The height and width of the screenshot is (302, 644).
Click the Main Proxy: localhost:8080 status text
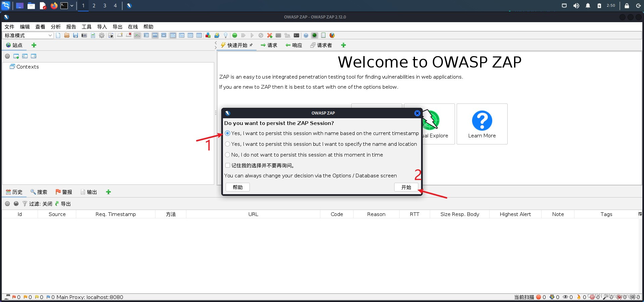(x=90, y=297)
